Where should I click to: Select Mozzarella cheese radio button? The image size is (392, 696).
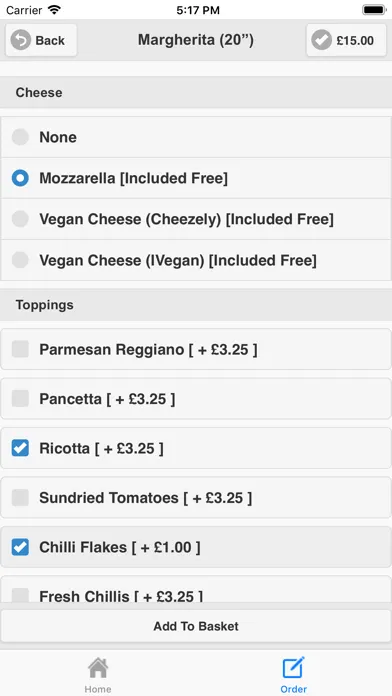coord(20,178)
